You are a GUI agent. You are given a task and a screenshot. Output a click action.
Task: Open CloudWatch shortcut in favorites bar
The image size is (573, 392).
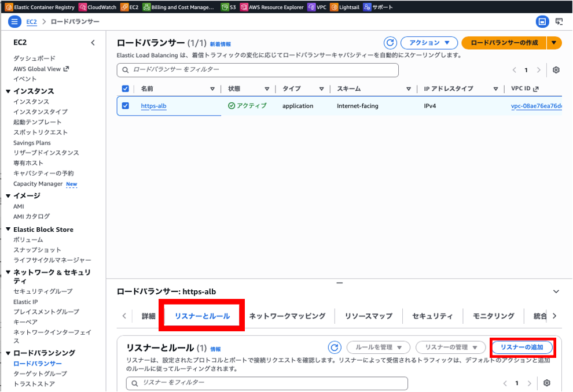coord(98,7)
